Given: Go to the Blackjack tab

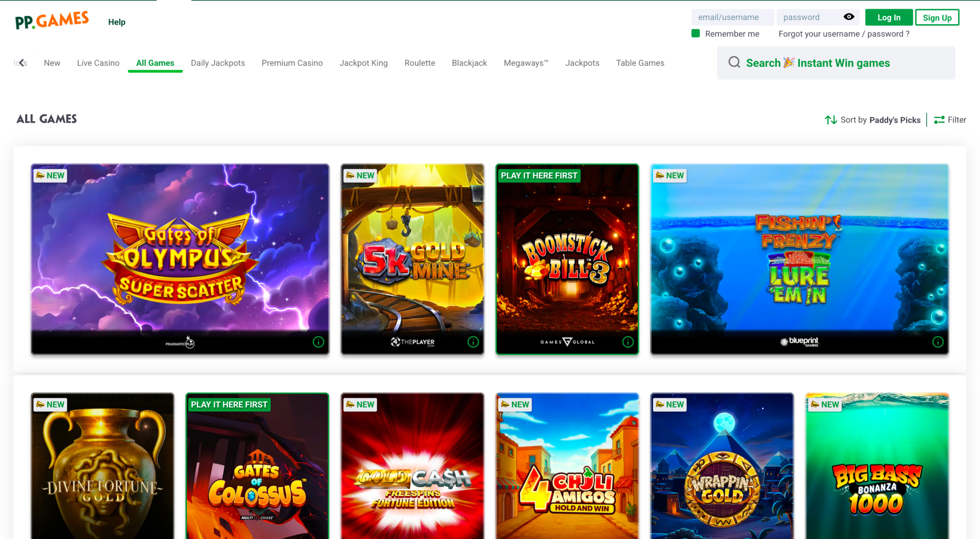Looking at the screenshot, I should 469,63.
